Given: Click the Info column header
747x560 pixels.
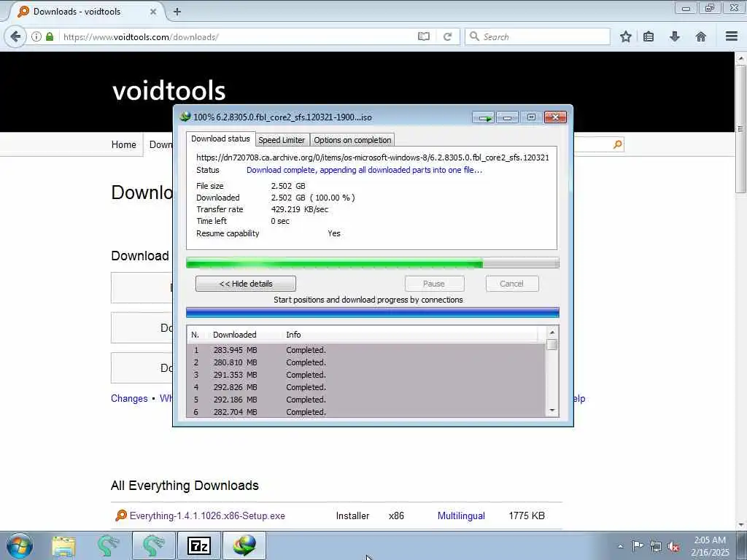Looking at the screenshot, I should point(410,335).
